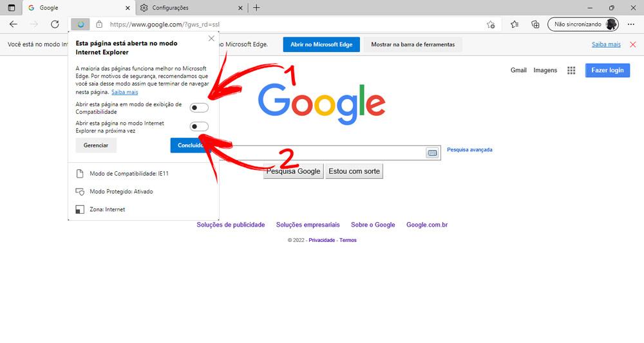Click the Internet Explorer mode icon in address bar
This screenshot has width=644, height=343.
tap(80, 24)
